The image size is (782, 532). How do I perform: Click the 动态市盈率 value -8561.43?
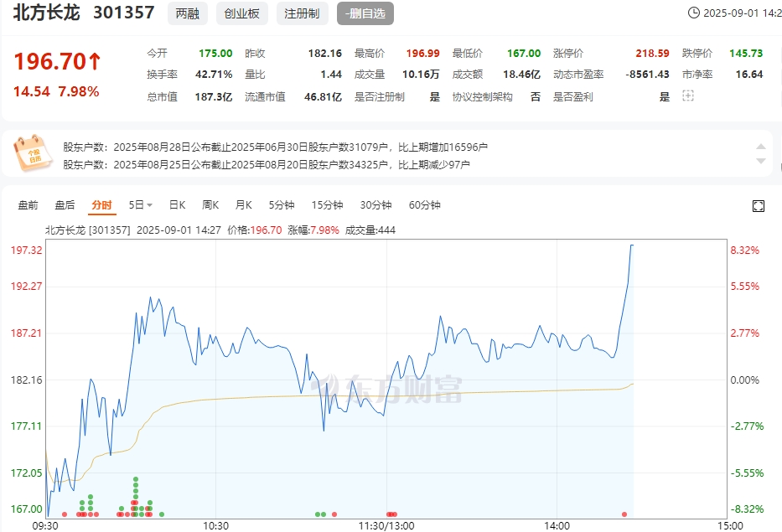(x=647, y=75)
